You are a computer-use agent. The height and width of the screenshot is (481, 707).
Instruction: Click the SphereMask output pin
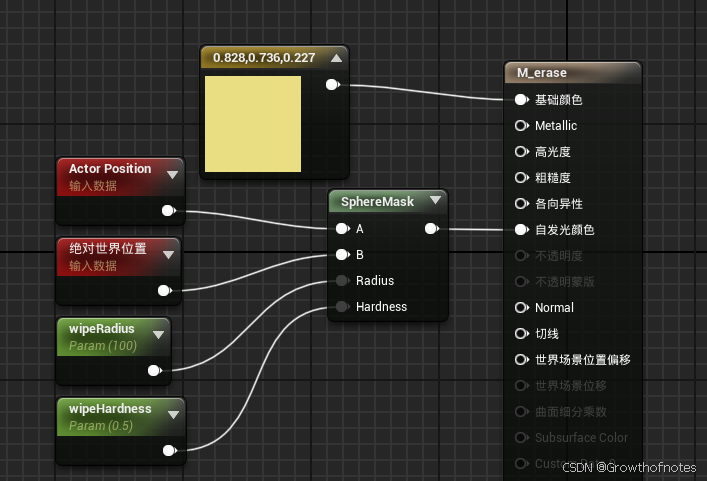(432, 229)
